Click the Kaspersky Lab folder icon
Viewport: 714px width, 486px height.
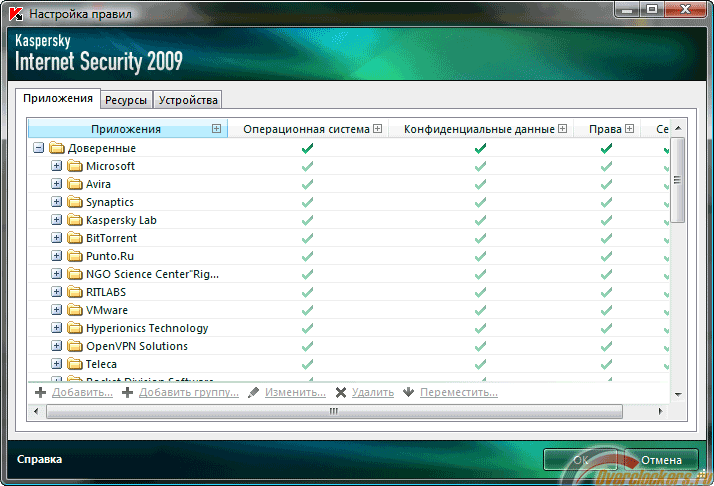tap(75, 220)
